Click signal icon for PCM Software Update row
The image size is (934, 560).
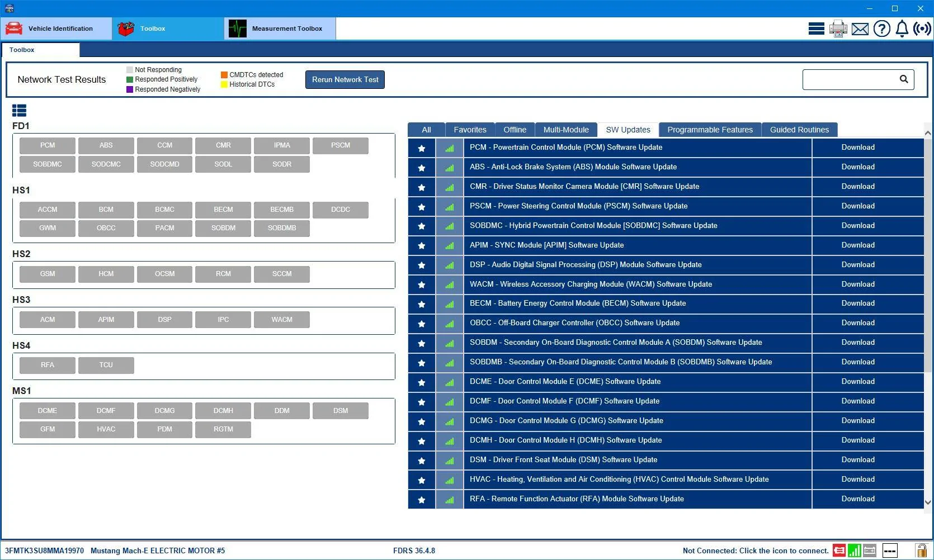pos(450,148)
